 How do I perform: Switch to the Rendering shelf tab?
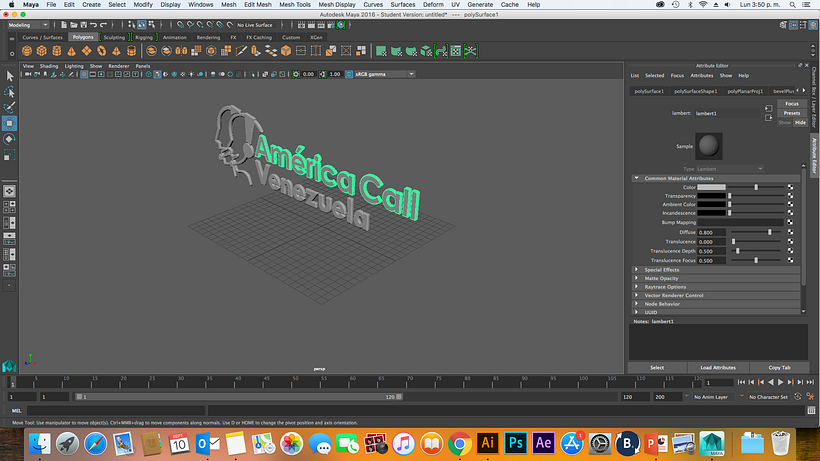point(208,37)
